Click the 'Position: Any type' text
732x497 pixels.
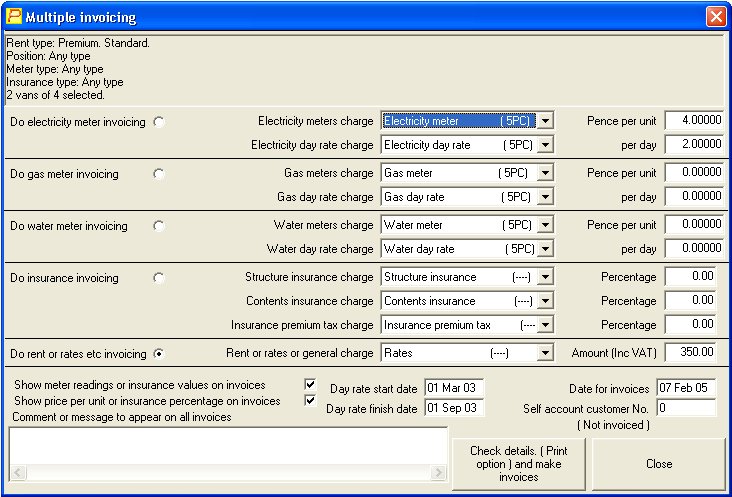[x=49, y=56]
